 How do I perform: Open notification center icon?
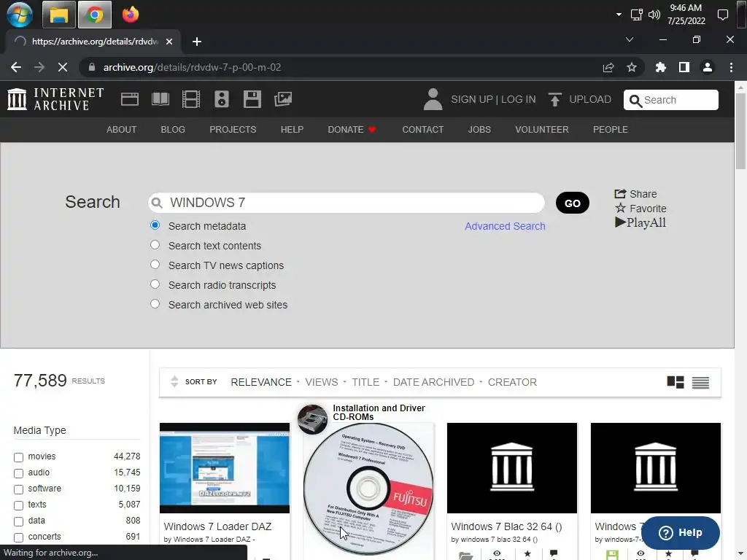tap(723, 15)
